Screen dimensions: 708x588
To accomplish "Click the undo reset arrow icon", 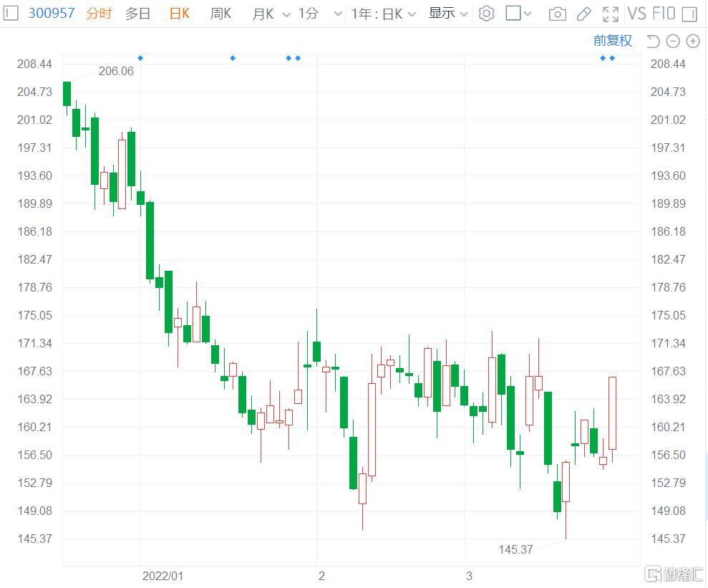I will click(653, 41).
